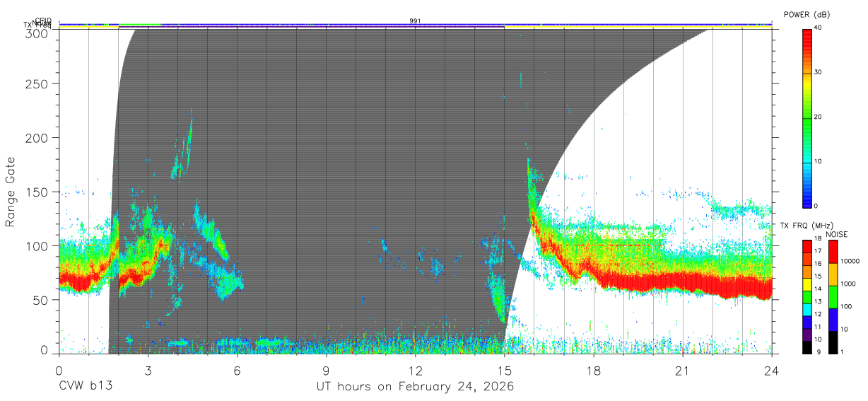This screenshot has width=868, height=401.
Task: Select the POWER (dB) legend title
Action: click(807, 15)
